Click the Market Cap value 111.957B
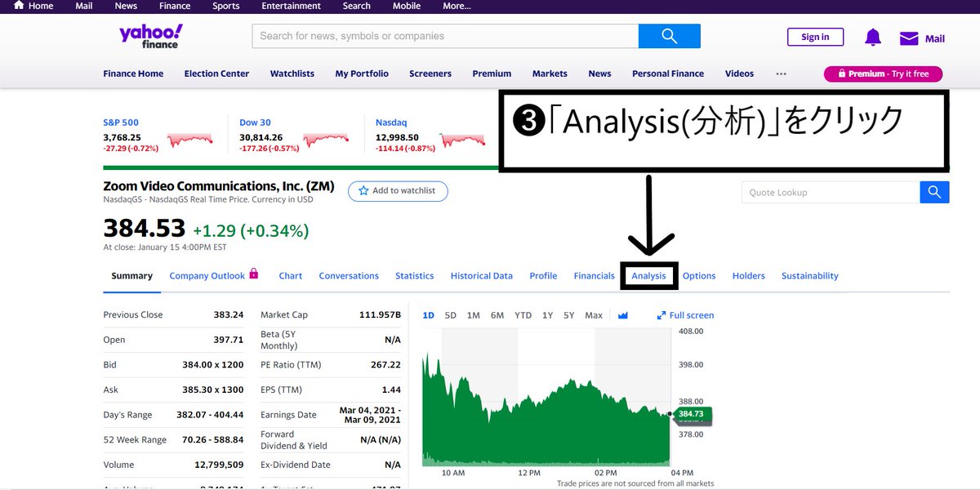 pyautogui.click(x=380, y=314)
